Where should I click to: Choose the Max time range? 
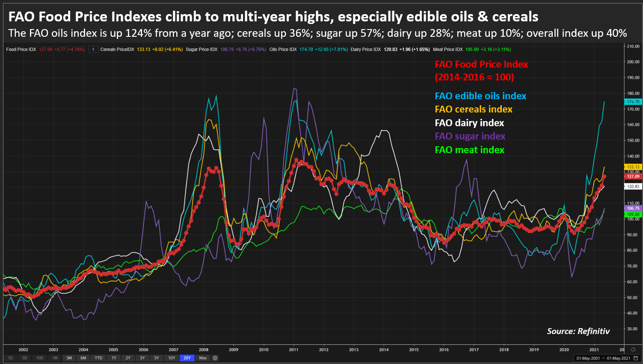(203, 358)
